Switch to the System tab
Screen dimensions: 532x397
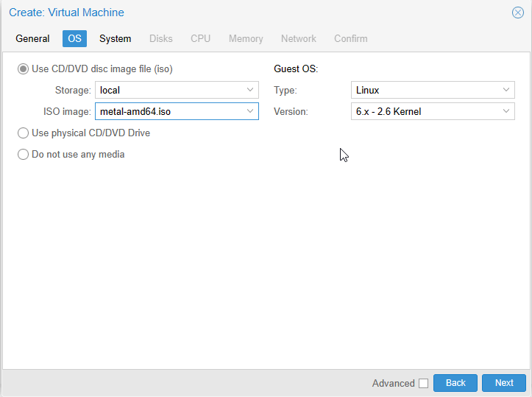tap(115, 39)
